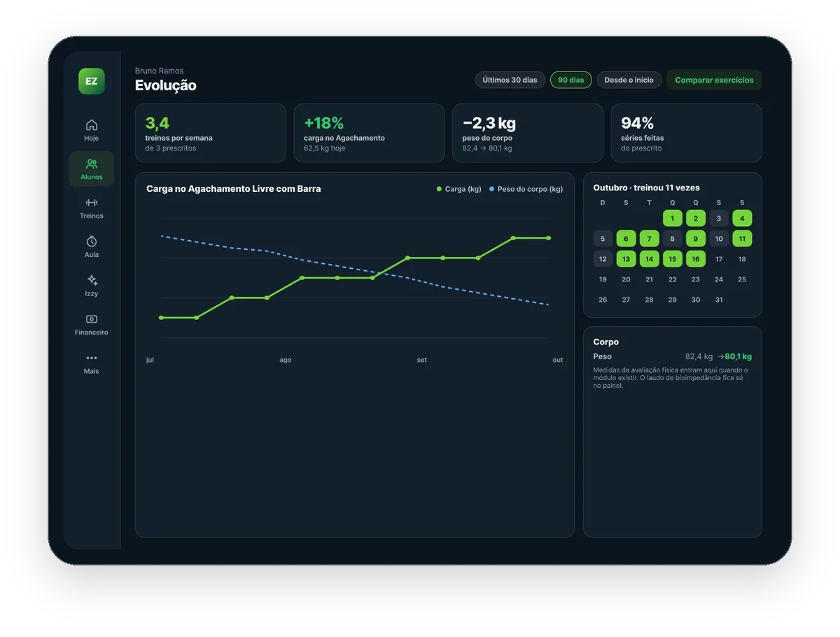Screen dimensions: 840x637
Task: Select the Últimos 30 dias range
Action: tap(510, 80)
